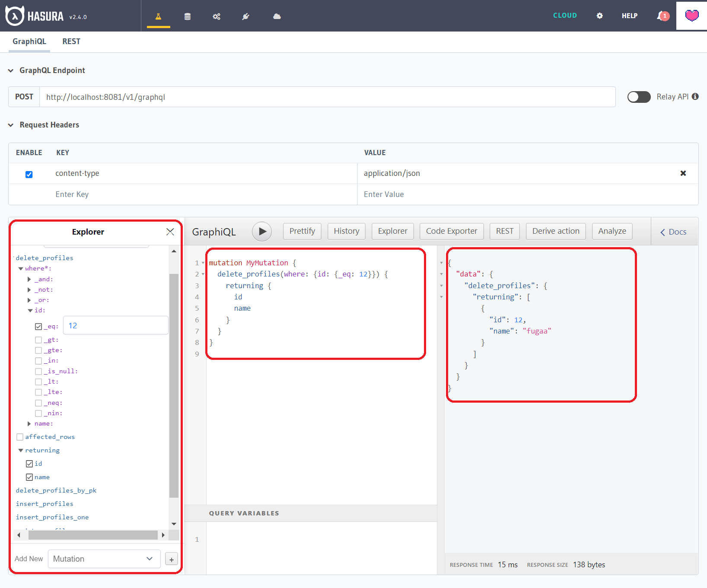Click the Explorer vertical scrollbar thumb
707x588 pixels.
point(174,386)
